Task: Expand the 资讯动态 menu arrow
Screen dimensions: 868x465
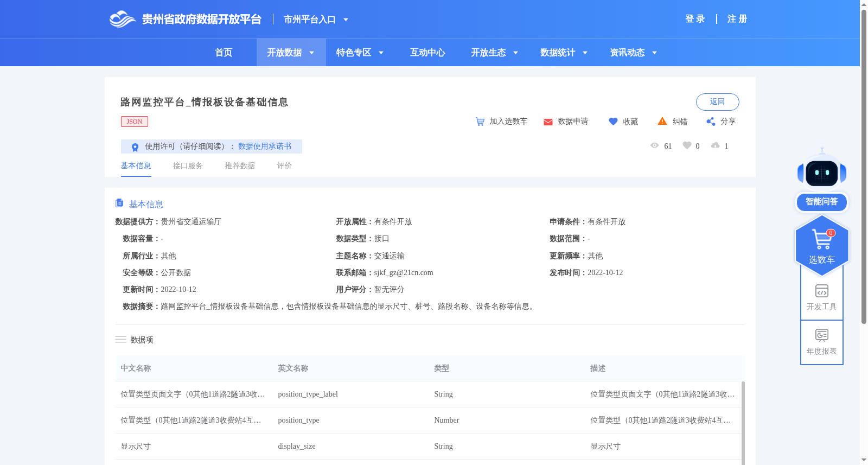Action: [x=654, y=53]
